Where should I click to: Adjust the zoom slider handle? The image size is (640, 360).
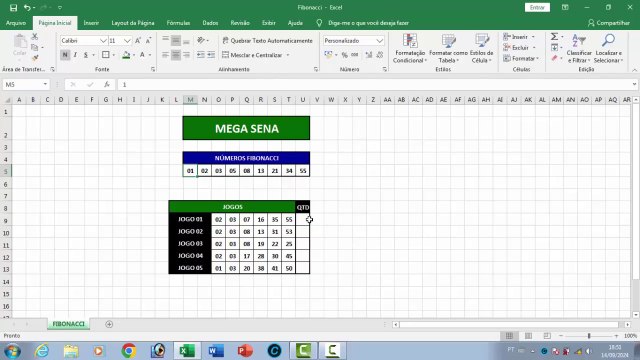(589, 336)
